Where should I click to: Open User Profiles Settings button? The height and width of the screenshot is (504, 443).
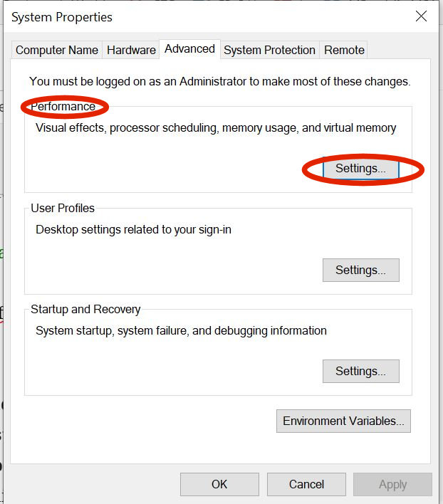point(360,270)
